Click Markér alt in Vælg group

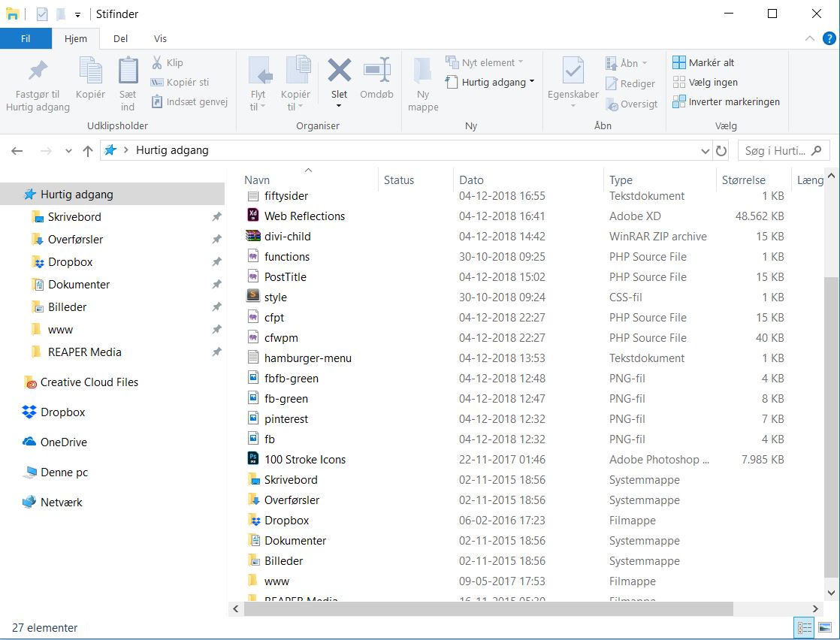pos(703,62)
